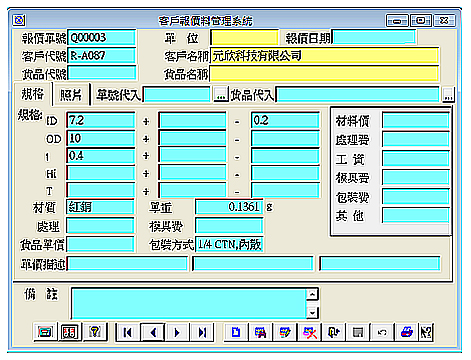Open the 貨品代入 lookup ellipsis button
This screenshot has width=471, height=360.
[448, 95]
